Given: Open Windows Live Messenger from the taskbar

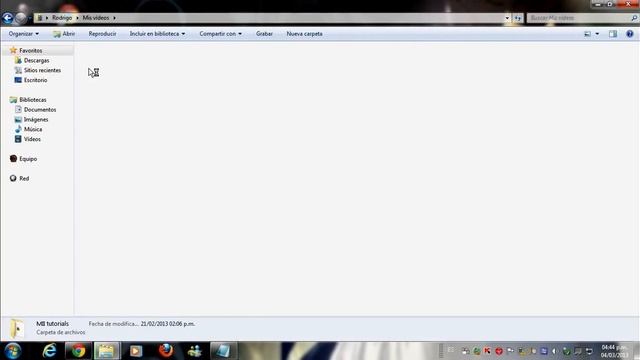Looking at the screenshot, I should (x=194, y=351).
